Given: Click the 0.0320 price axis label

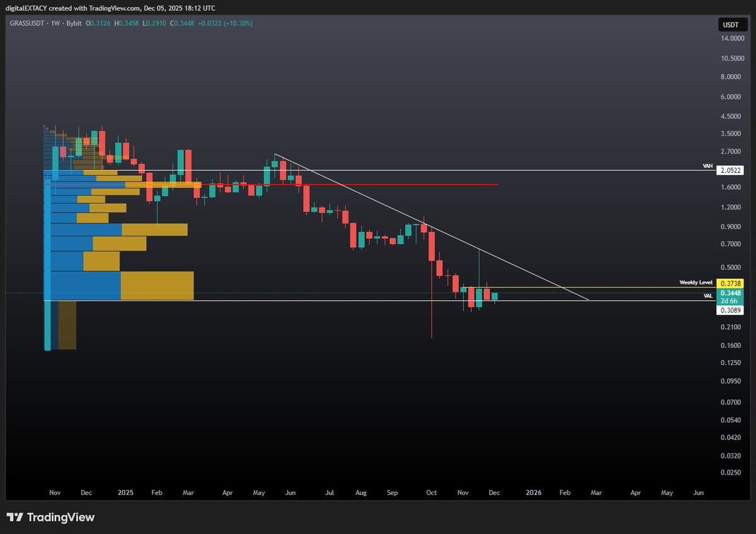Looking at the screenshot, I should 732,455.
